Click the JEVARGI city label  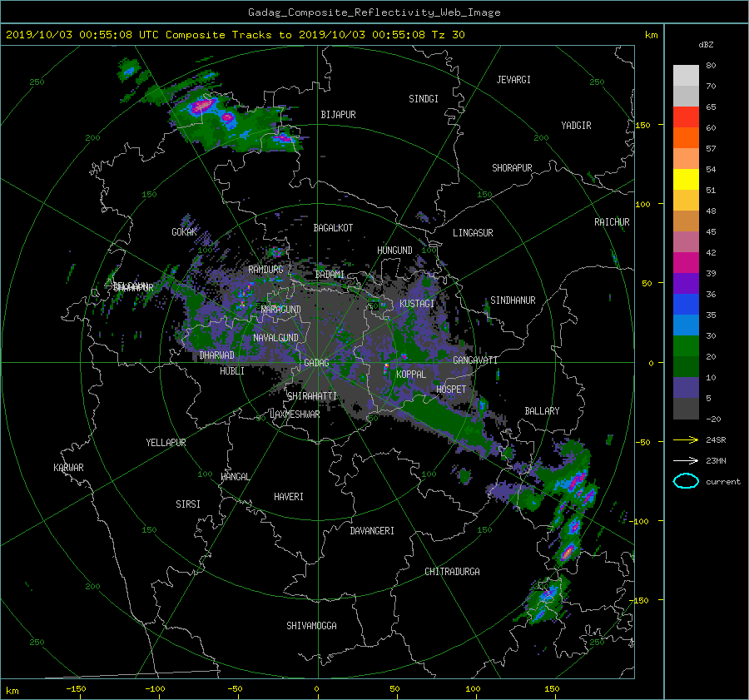513,80
